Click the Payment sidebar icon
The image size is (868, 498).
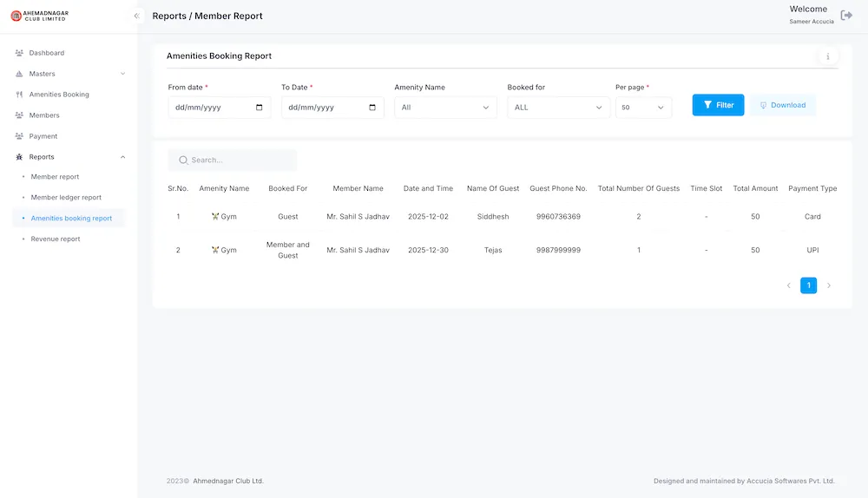19,136
